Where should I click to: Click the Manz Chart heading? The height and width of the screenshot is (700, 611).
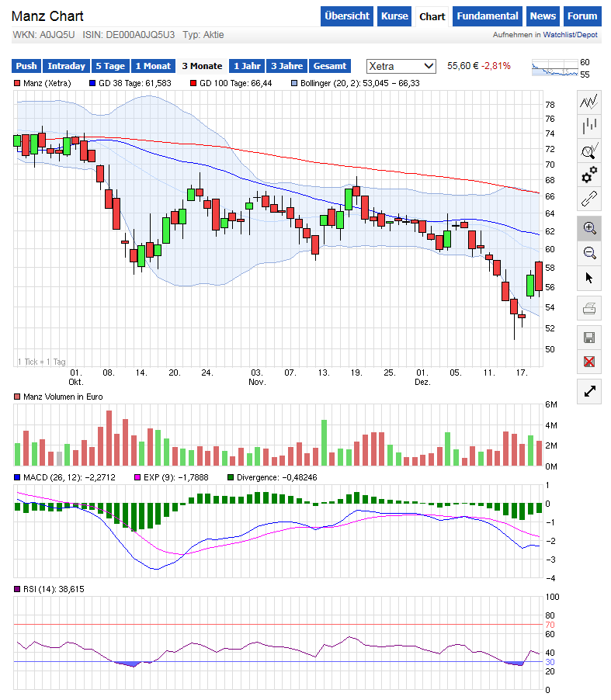[x=47, y=16]
